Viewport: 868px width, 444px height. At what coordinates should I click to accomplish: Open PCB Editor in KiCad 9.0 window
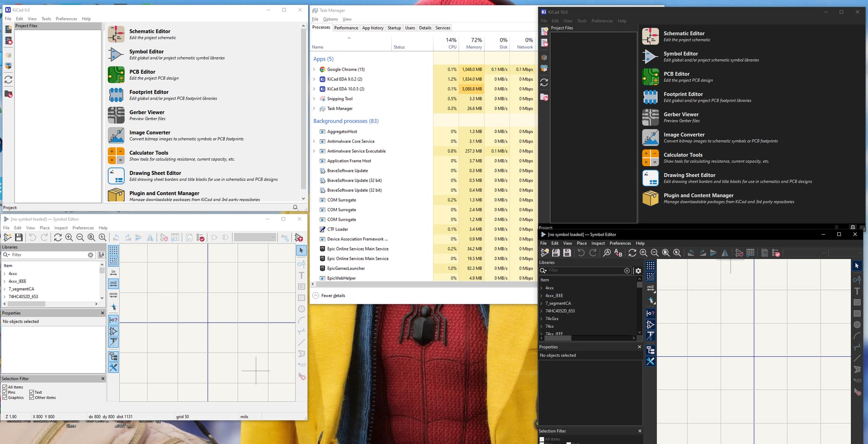(x=116, y=75)
